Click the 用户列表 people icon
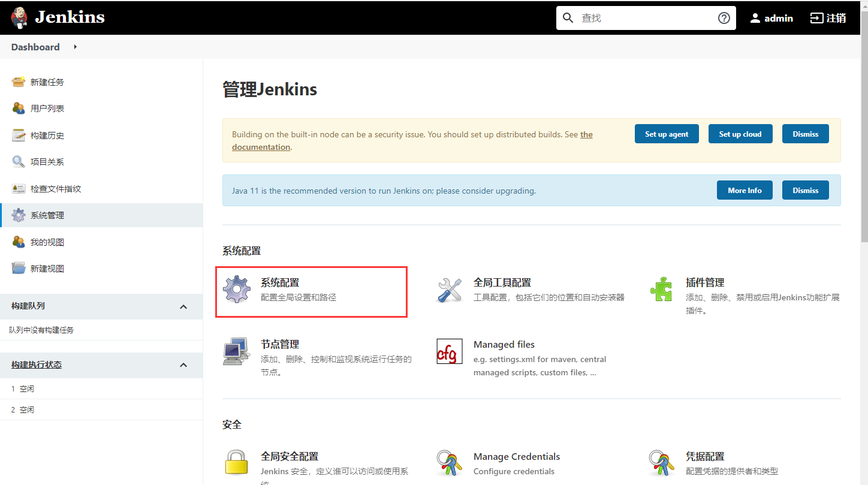 [19, 109]
